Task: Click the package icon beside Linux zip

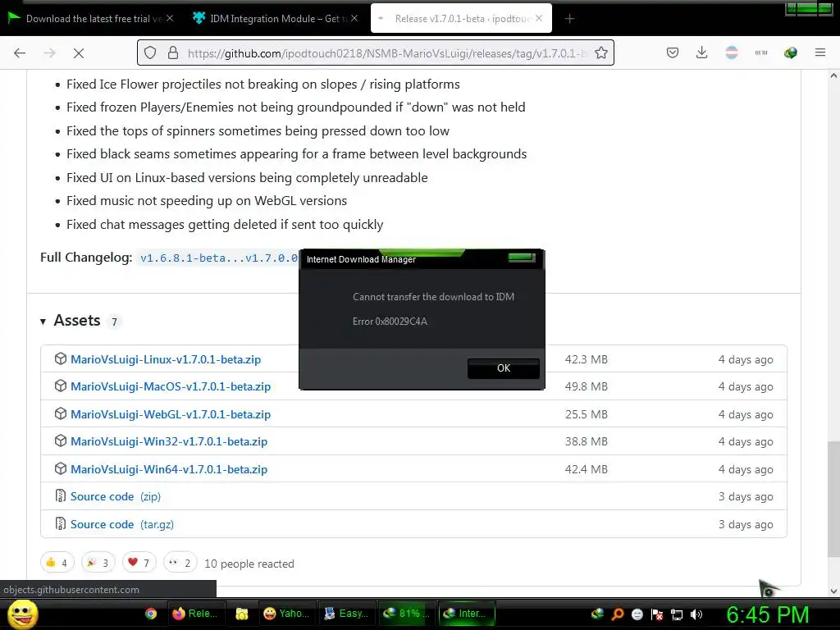Action: 61,359
